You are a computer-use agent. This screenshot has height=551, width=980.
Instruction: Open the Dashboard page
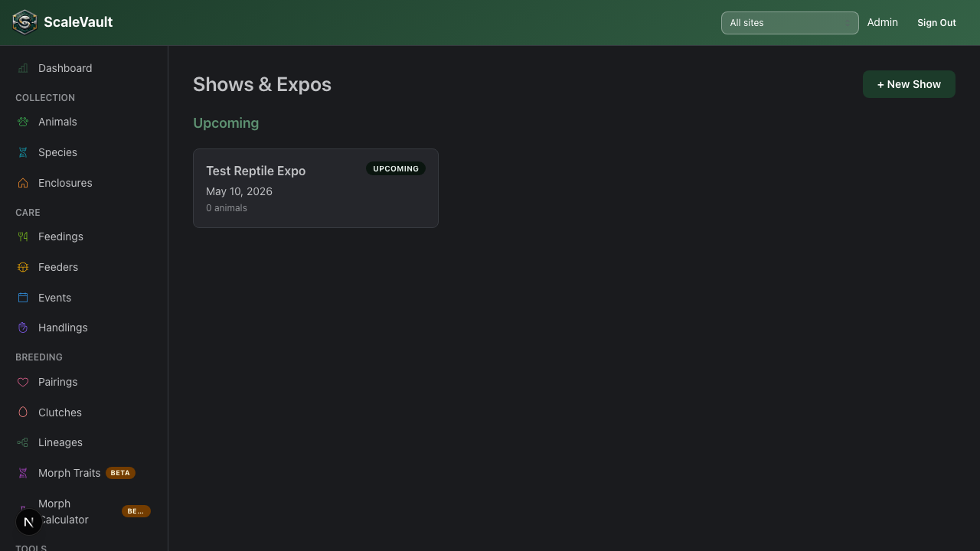tap(83, 68)
